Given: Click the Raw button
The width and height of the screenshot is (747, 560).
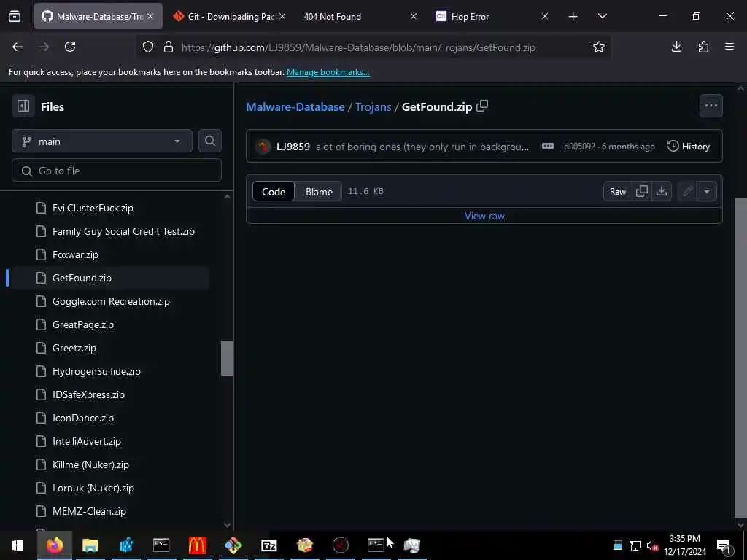Looking at the screenshot, I should 617,192.
